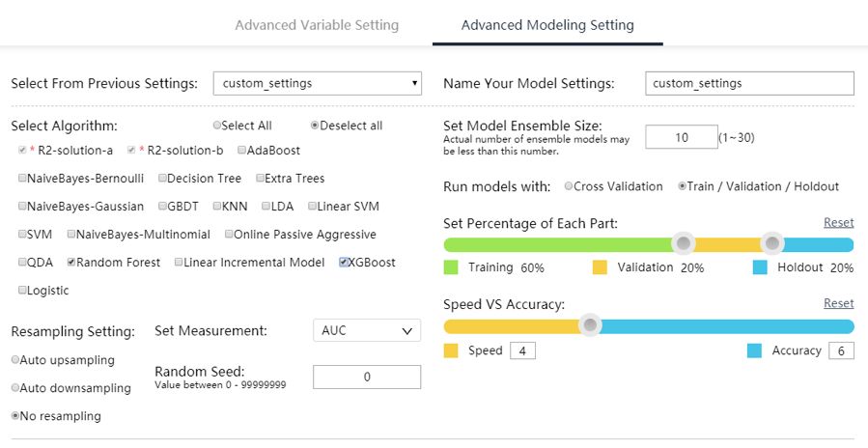
Task: Open the Select From Previous Settings dropdown
Action: point(317,83)
